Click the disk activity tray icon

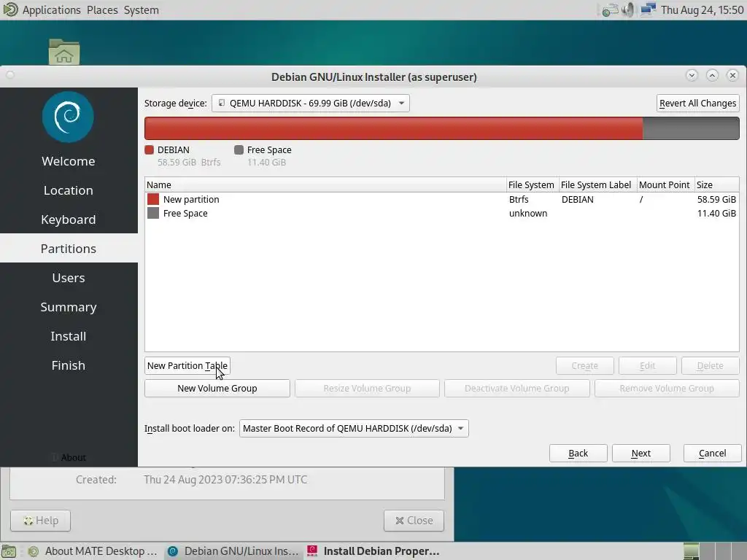pos(610,10)
